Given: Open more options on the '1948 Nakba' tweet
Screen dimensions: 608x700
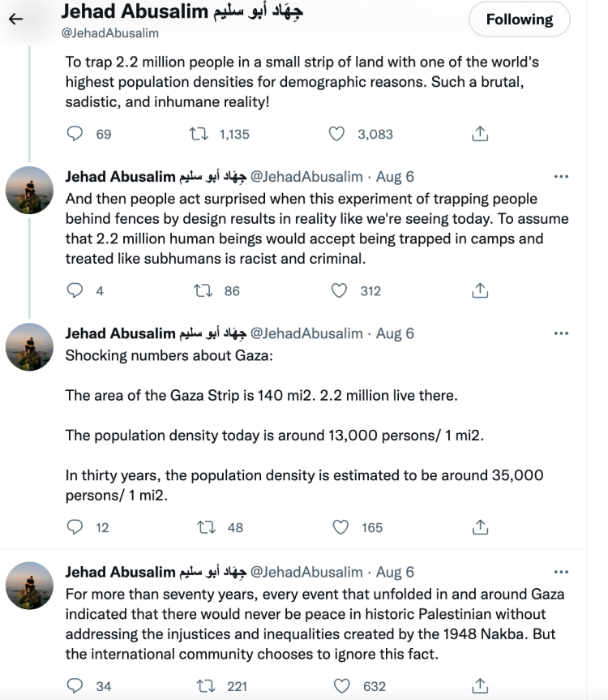Looking at the screenshot, I should tap(561, 571).
